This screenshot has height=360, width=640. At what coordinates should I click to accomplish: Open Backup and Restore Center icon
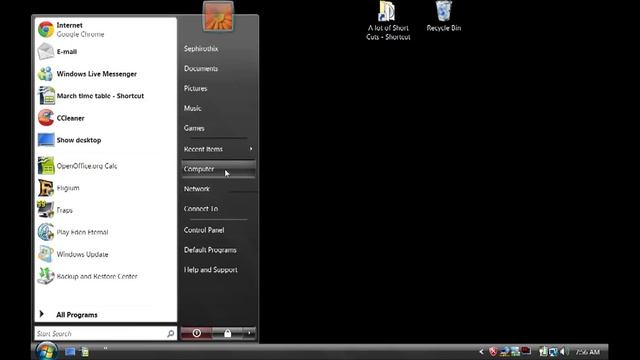(x=45, y=276)
